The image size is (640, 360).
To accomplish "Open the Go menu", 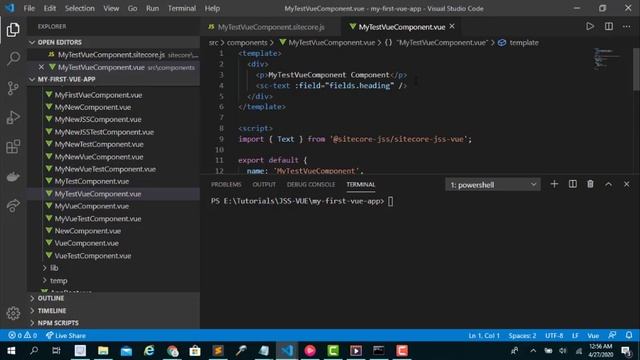I will [x=132, y=8].
